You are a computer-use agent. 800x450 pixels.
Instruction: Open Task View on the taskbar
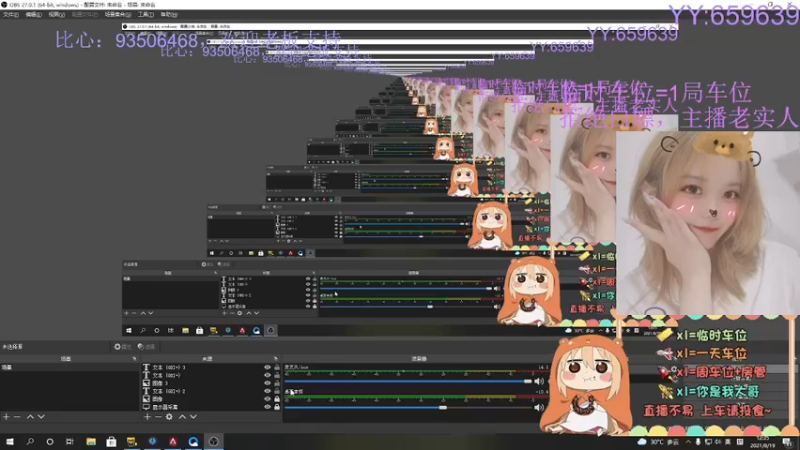pyautogui.click(x=70, y=441)
